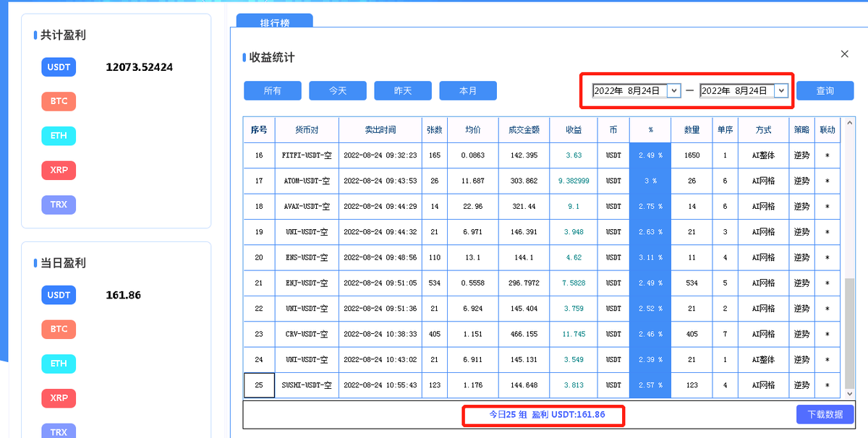868x438 pixels.
Task: Click the 策略 column header
Action: pyautogui.click(x=801, y=130)
